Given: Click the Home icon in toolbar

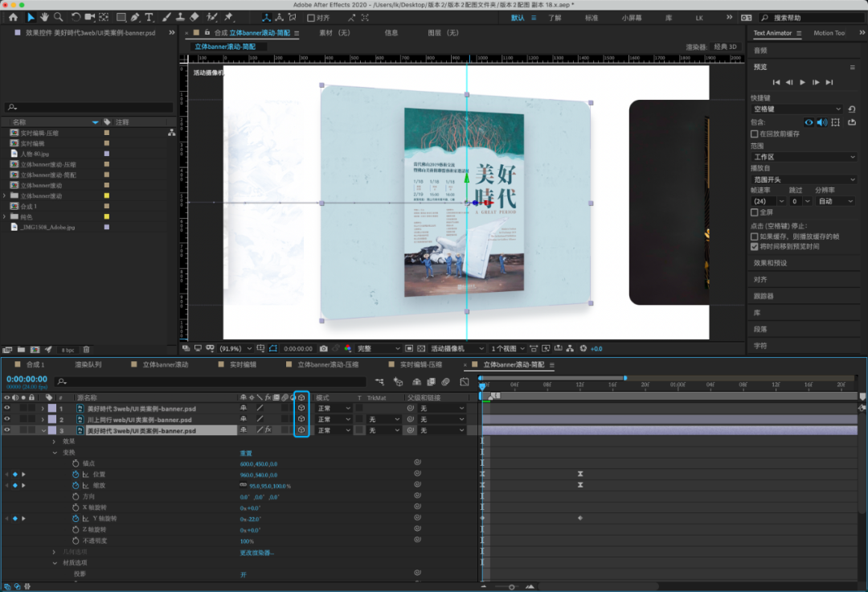Looking at the screenshot, I should [x=14, y=17].
